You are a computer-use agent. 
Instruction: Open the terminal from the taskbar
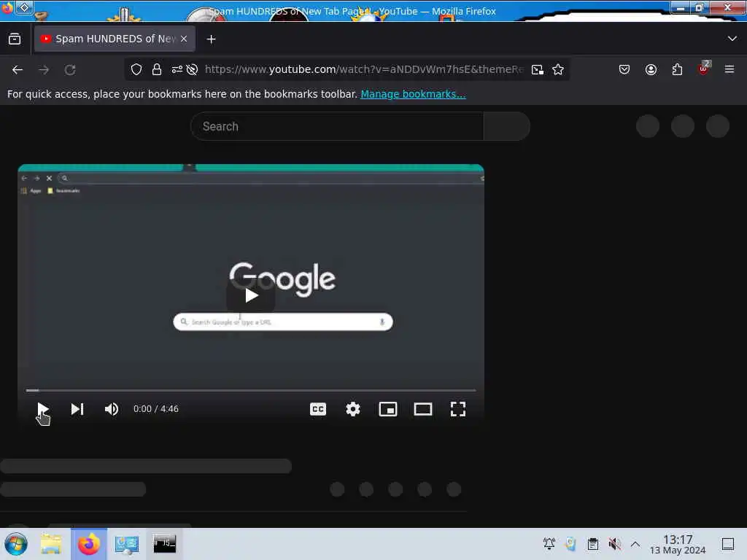(164, 543)
